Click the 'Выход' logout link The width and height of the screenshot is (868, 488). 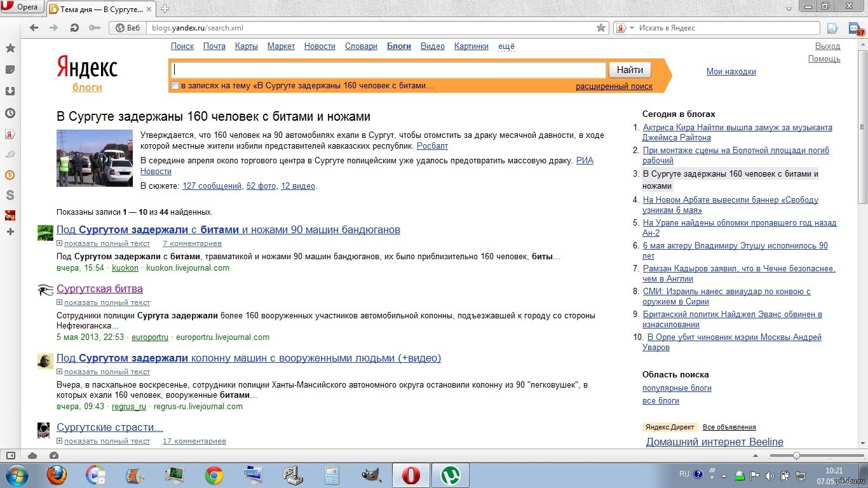[x=828, y=46]
